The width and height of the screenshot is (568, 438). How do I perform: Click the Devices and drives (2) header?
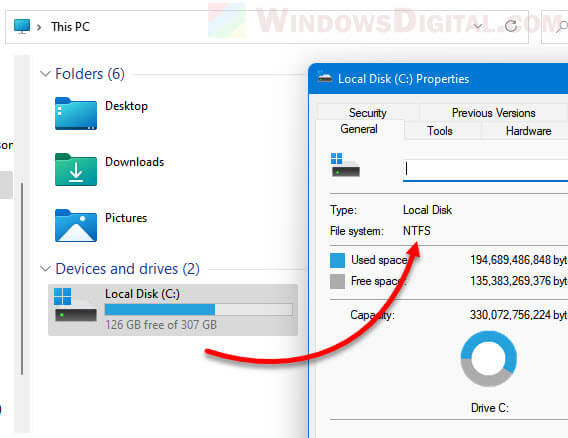[127, 269]
